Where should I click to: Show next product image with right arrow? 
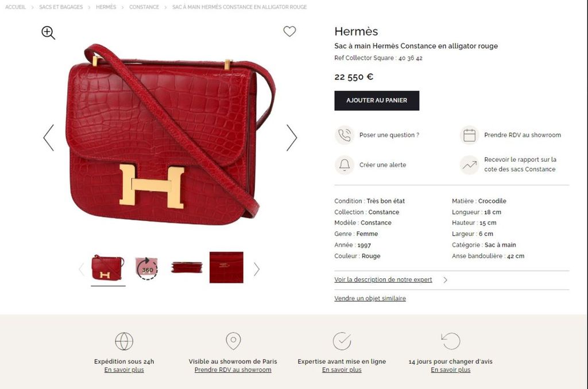[292, 138]
